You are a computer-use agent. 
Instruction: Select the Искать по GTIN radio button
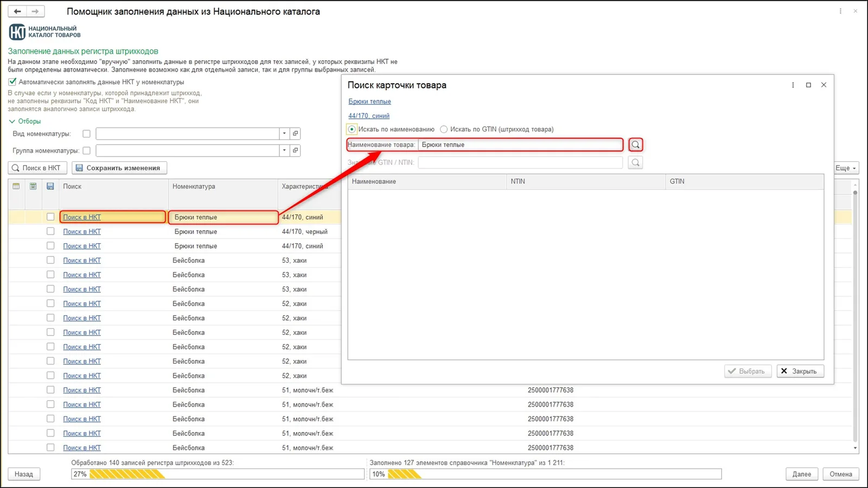coord(444,129)
